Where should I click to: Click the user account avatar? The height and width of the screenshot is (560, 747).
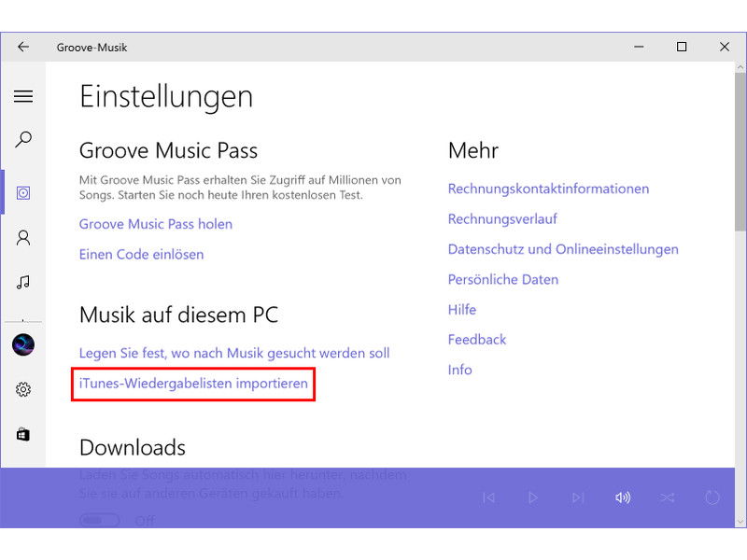pos(23,344)
